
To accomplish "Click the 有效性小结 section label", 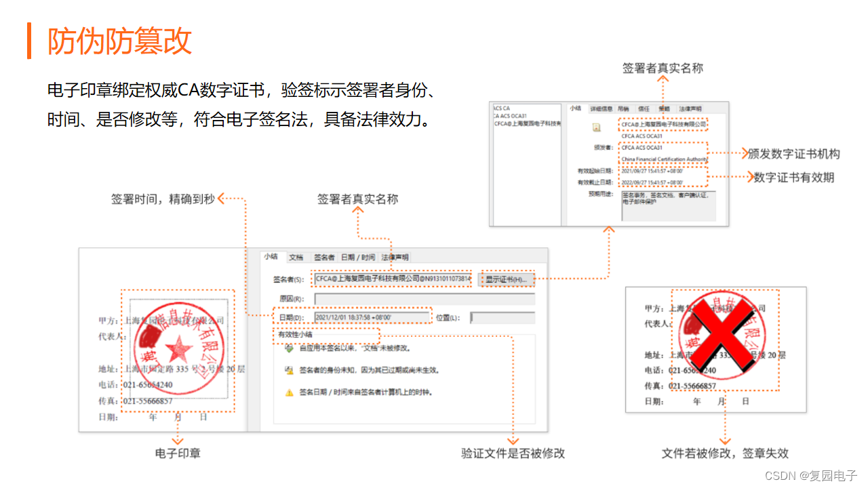I will tap(295, 335).
